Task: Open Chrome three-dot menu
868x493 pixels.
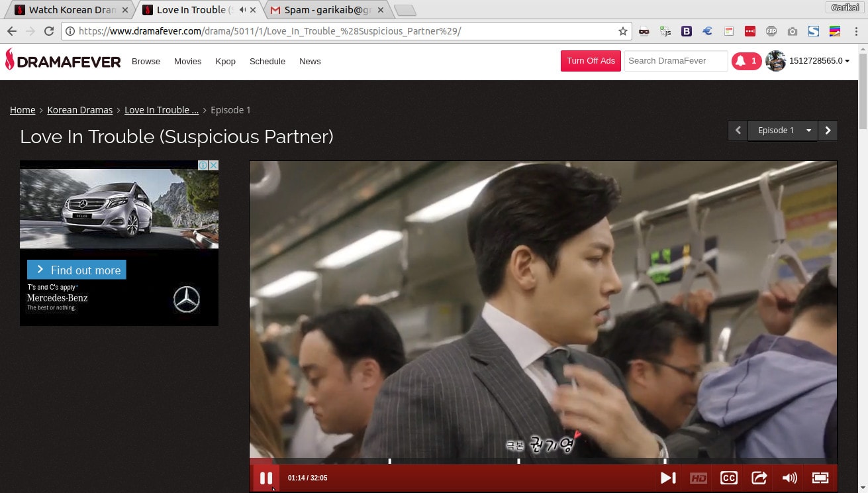Action: [x=855, y=31]
